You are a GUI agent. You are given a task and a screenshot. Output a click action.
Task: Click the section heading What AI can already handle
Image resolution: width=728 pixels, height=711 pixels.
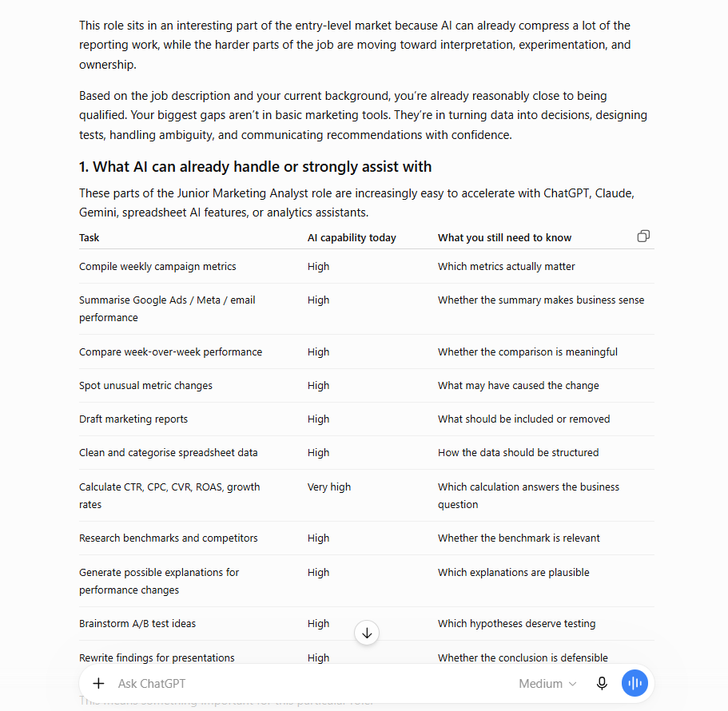pos(256,167)
